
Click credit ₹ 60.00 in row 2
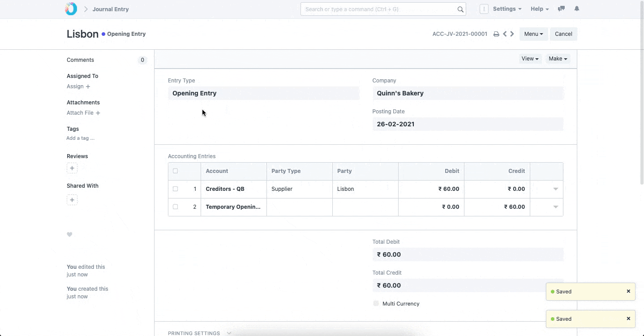[497, 207]
